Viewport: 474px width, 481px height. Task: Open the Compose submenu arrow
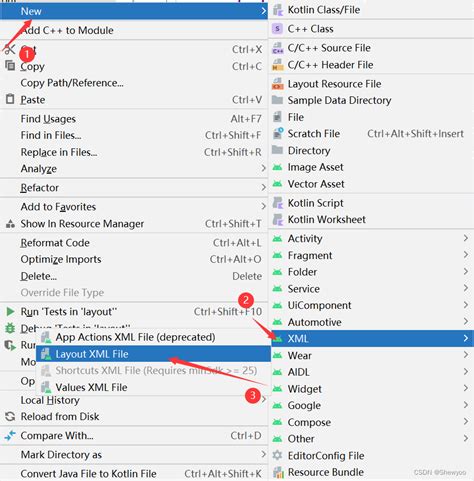466,422
